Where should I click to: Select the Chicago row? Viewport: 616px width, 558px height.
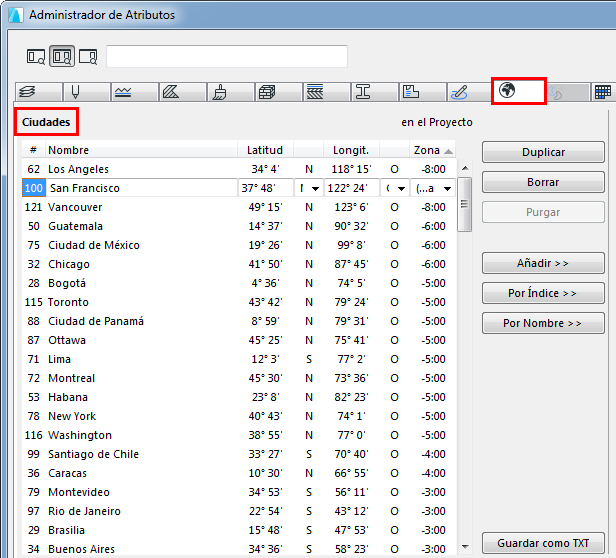(239, 264)
